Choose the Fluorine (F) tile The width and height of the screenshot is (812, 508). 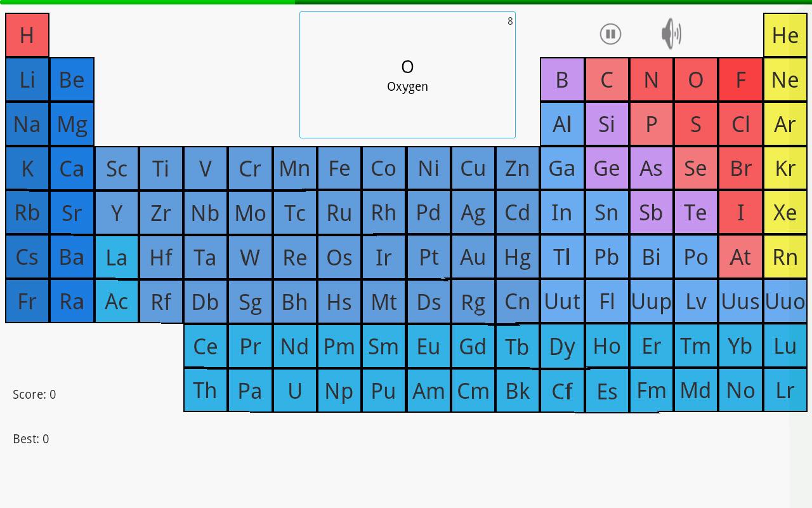pyautogui.click(x=740, y=79)
